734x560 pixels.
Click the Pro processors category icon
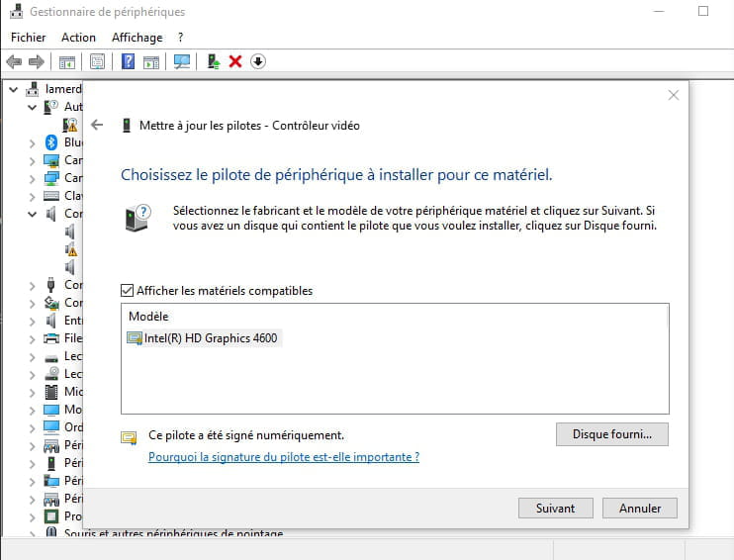click(x=51, y=516)
